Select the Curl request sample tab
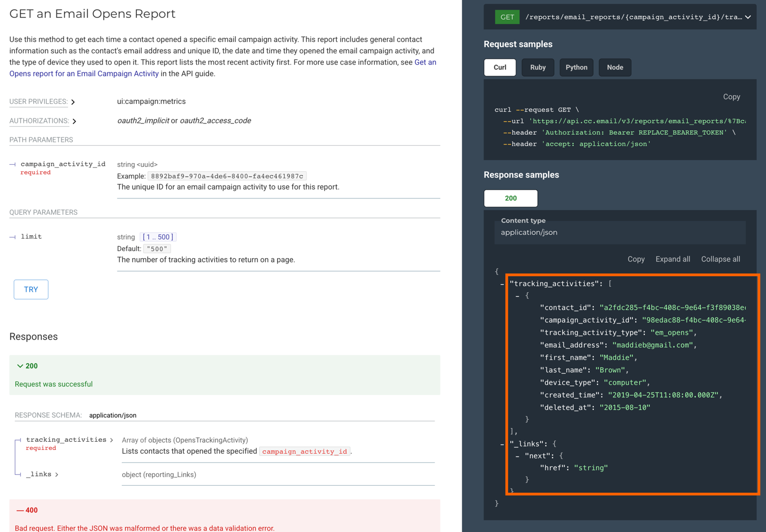This screenshot has width=766, height=532. pyautogui.click(x=500, y=67)
